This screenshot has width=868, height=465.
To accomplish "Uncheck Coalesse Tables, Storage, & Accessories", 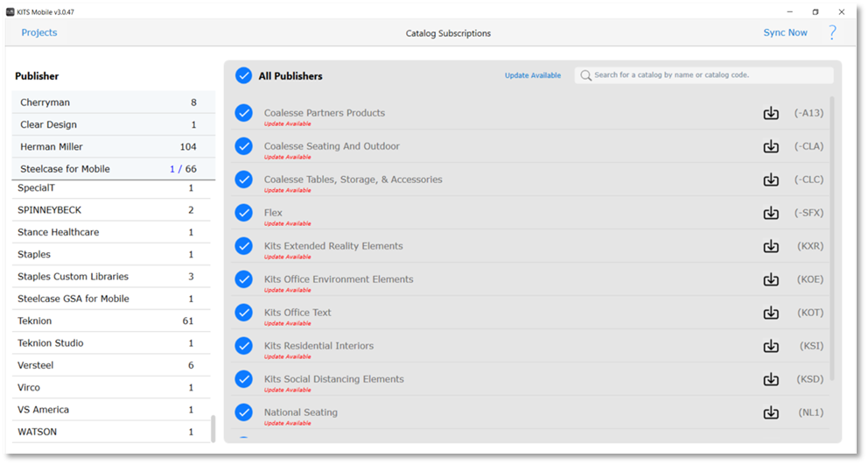I will click(243, 180).
